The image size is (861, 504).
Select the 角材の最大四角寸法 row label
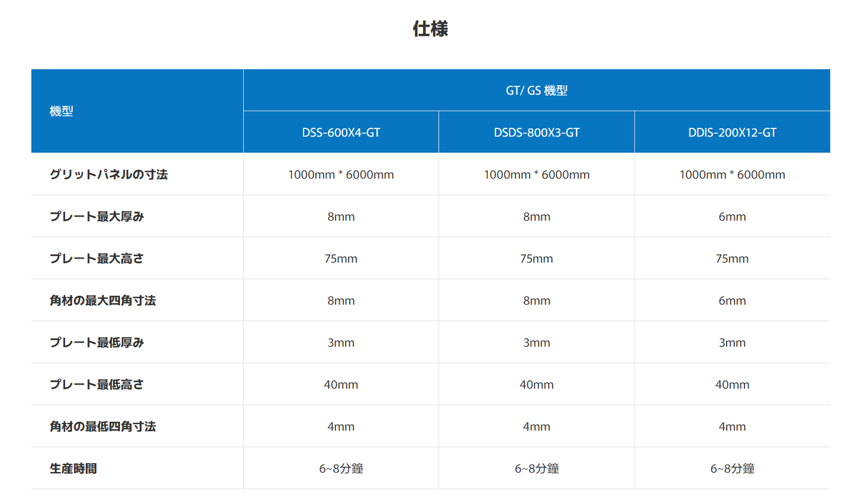click(103, 301)
